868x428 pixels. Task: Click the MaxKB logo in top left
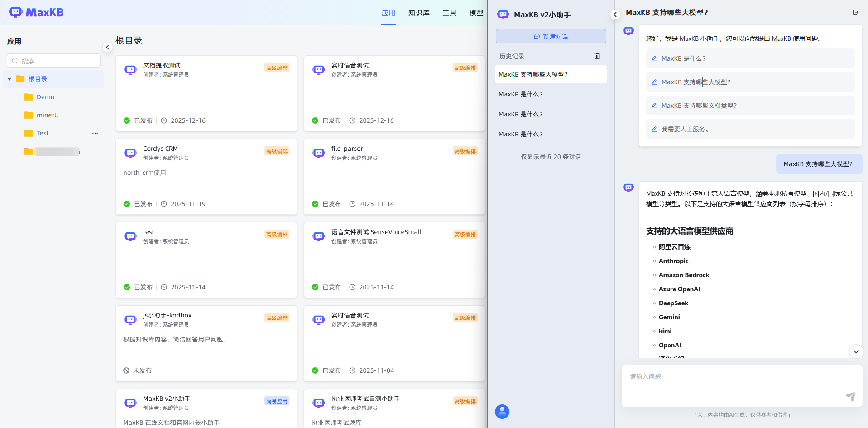(36, 12)
